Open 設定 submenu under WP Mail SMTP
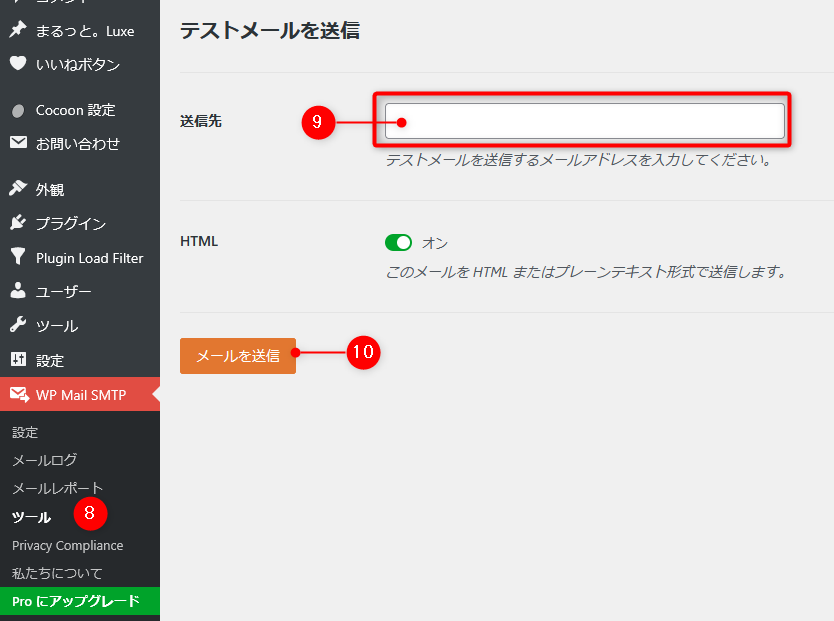This screenshot has width=834, height=621. point(25,432)
